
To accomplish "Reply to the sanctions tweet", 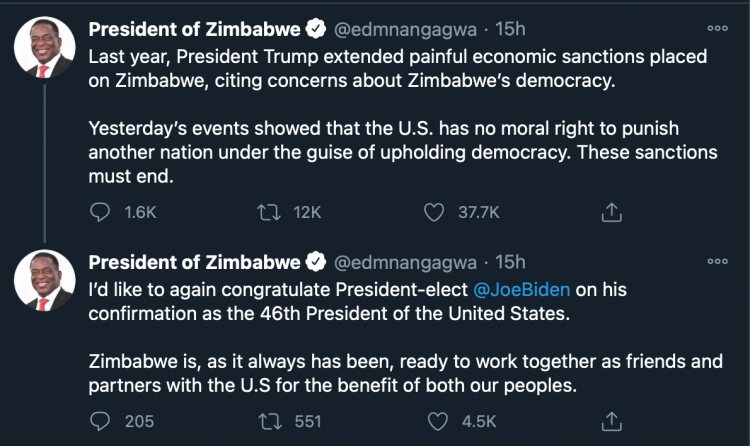I will [x=100, y=212].
